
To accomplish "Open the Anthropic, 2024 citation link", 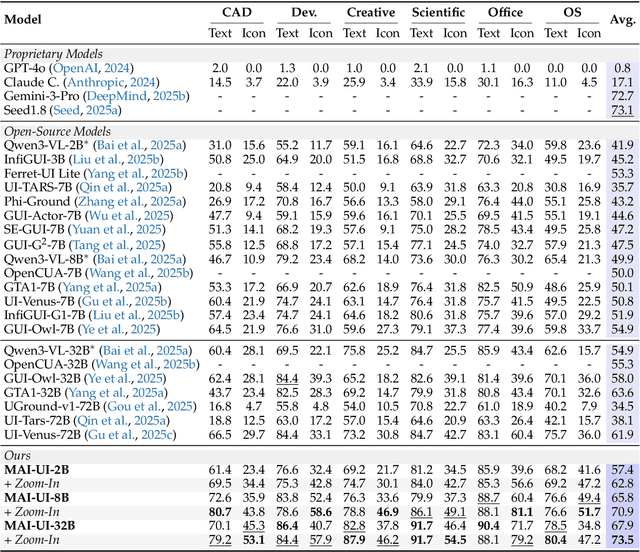I will (x=111, y=82).
